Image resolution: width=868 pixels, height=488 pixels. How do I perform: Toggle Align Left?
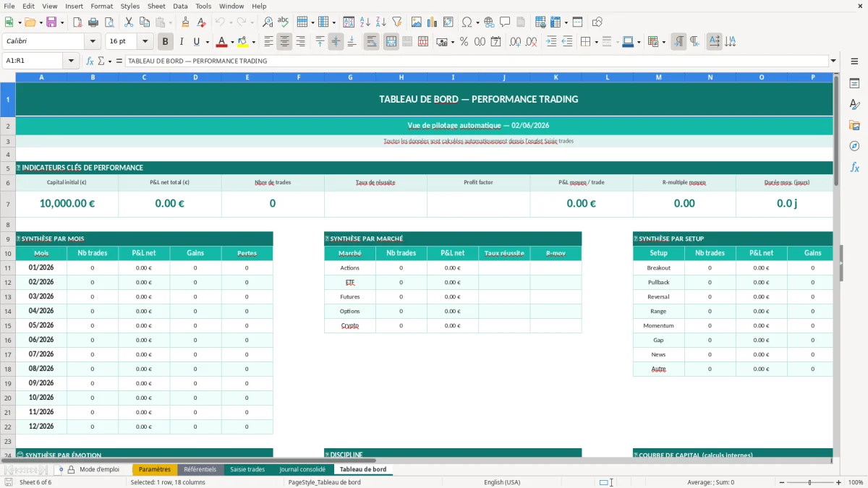tap(268, 42)
